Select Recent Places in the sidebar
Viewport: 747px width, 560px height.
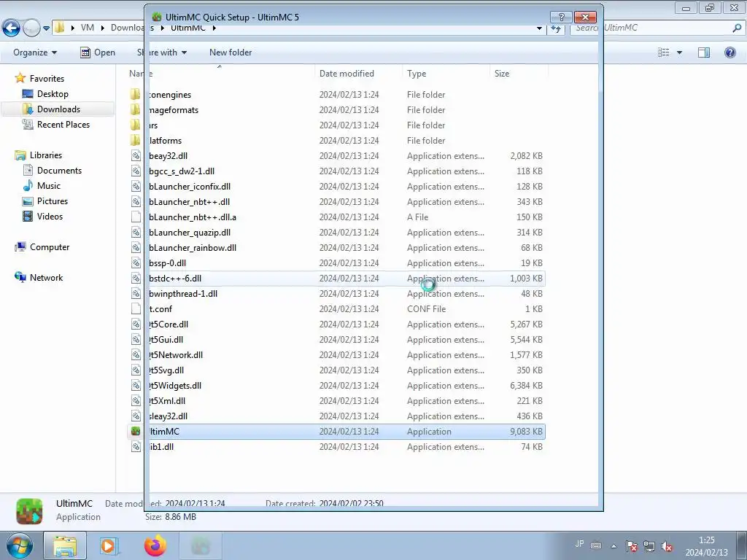(63, 124)
